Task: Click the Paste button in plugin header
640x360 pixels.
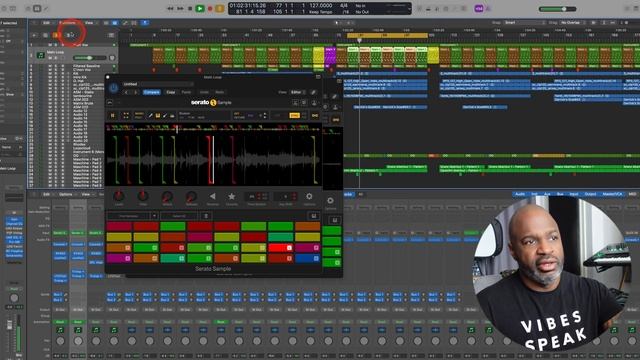Action: (186, 92)
